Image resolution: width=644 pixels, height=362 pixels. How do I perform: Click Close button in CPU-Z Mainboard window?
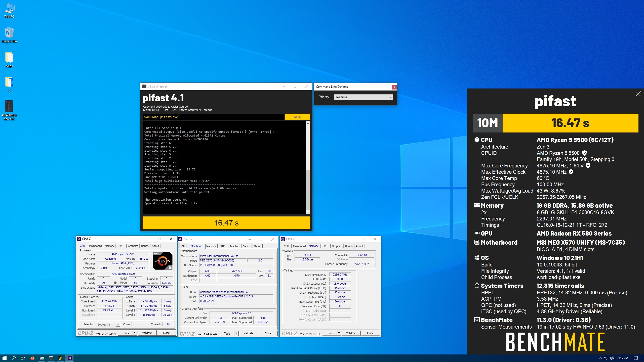point(268,333)
